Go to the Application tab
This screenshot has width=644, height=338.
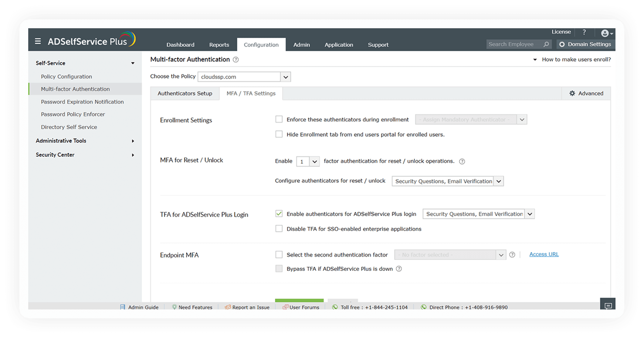pyautogui.click(x=339, y=45)
